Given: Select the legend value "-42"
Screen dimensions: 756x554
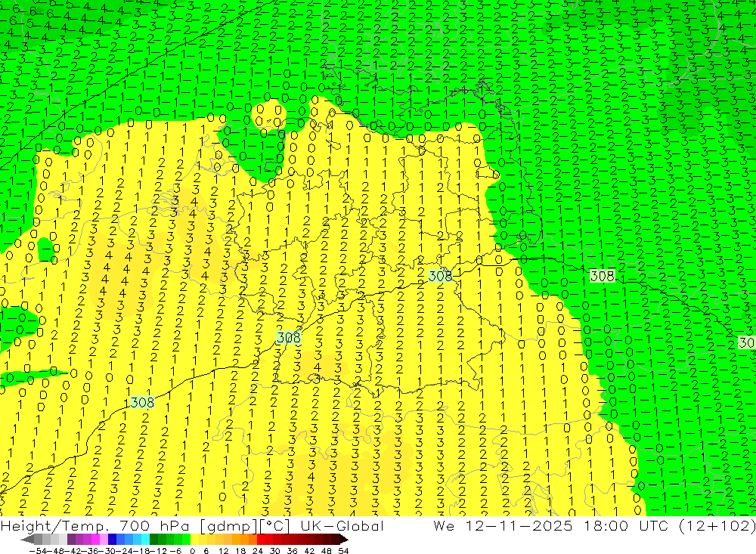Looking at the screenshot, I should pos(73,551).
